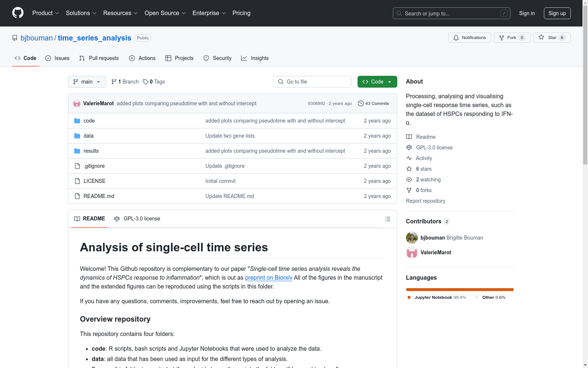Open commit 9306892 hash link
The image size is (588, 368).
[316, 103]
